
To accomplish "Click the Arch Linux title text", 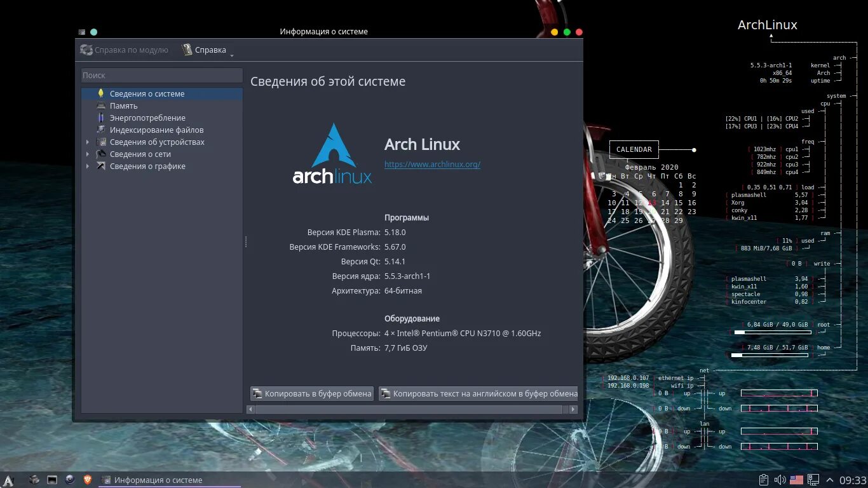I will [422, 144].
